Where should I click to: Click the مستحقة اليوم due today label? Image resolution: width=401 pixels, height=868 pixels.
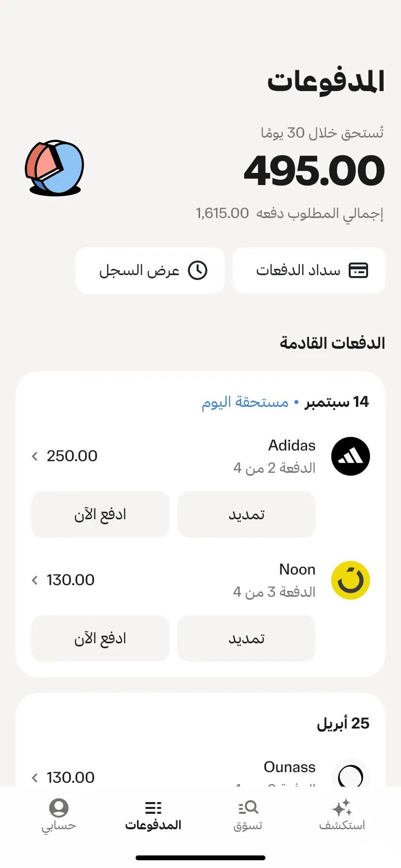tap(245, 403)
